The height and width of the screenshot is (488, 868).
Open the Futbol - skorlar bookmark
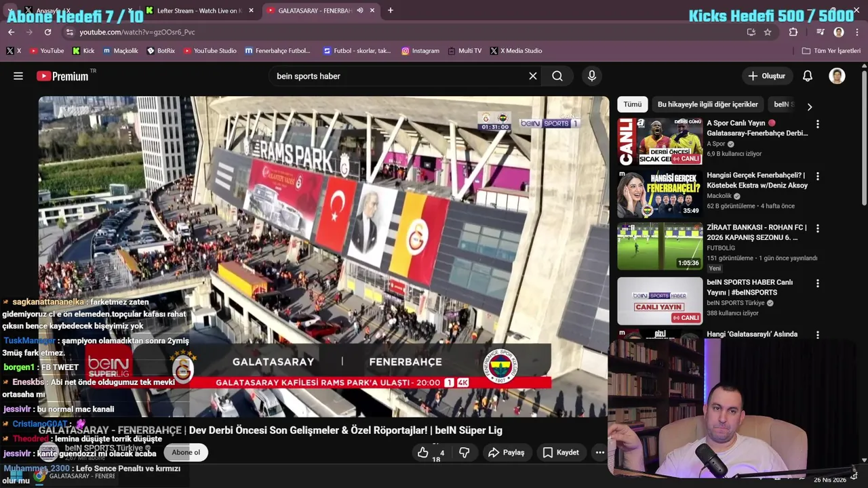(357, 51)
